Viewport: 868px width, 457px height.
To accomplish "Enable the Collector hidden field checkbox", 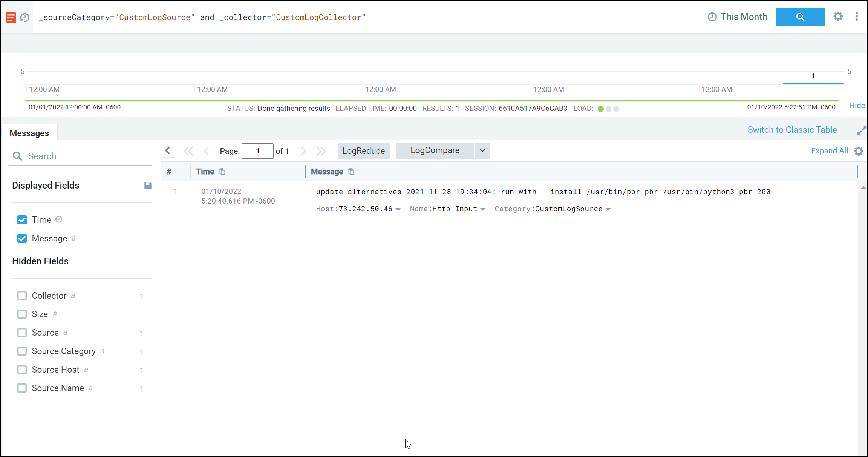I will pyautogui.click(x=21, y=295).
